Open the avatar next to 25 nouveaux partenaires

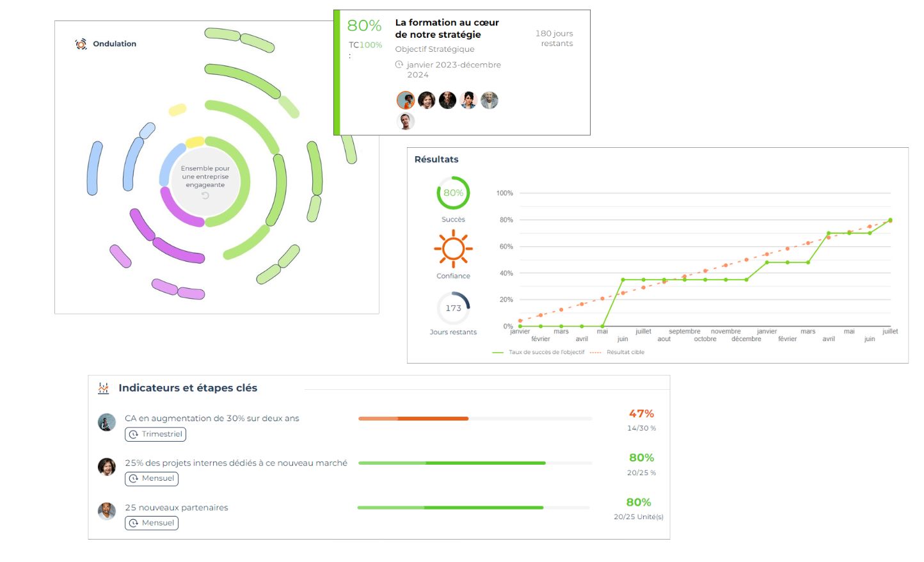pyautogui.click(x=107, y=511)
